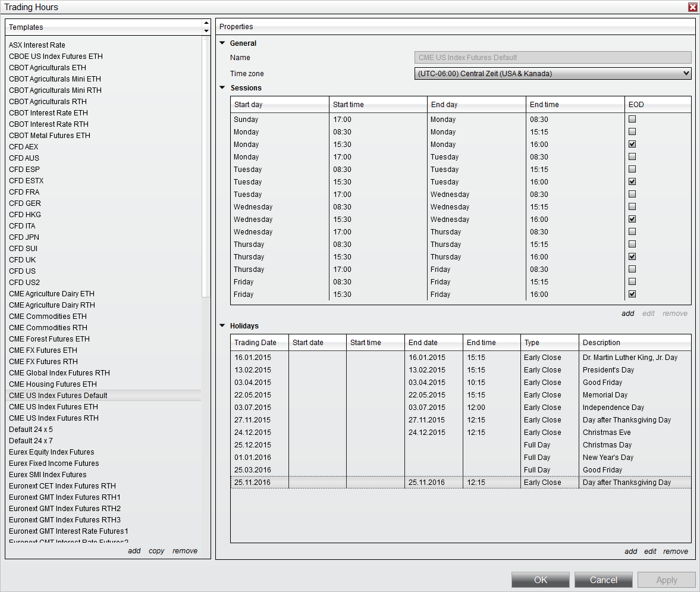Click the EOD column header
Screen dimensions: 700x592
tap(658, 105)
